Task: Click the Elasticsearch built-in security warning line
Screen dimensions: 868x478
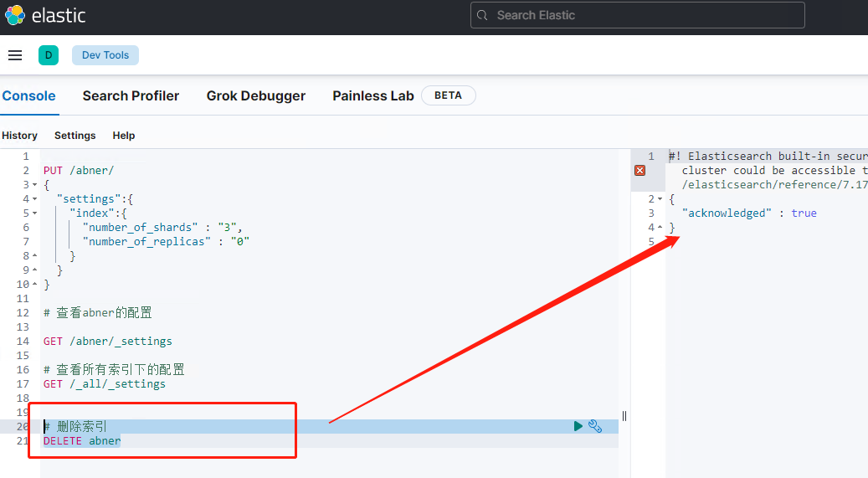Action: coord(768,157)
